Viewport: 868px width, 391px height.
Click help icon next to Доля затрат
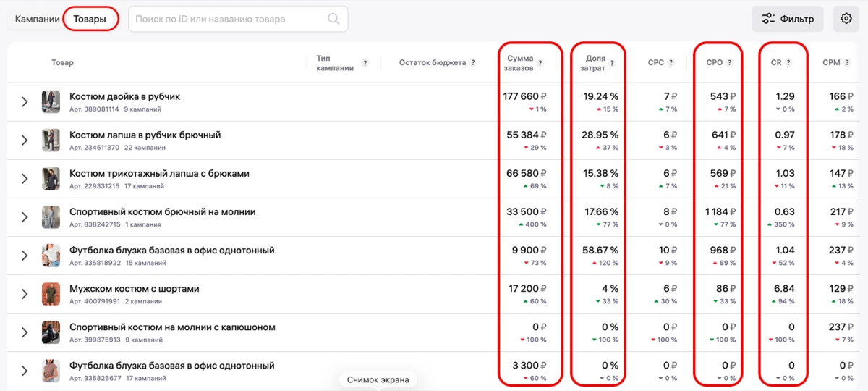click(612, 63)
